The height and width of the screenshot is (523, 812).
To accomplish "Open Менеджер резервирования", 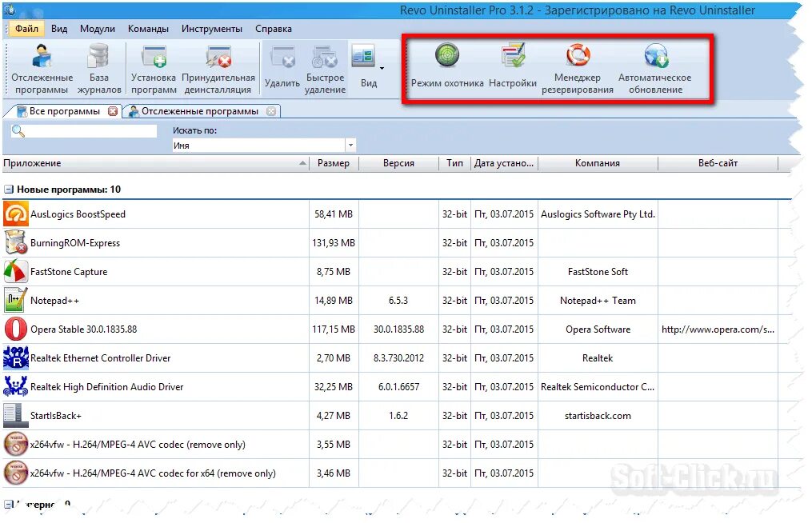I will [578, 69].
